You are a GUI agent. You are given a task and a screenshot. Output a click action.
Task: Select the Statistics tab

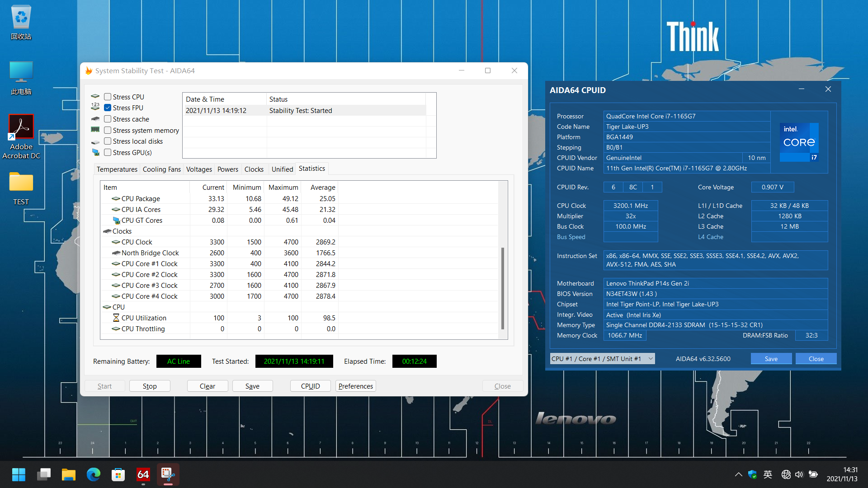[312, 169]
